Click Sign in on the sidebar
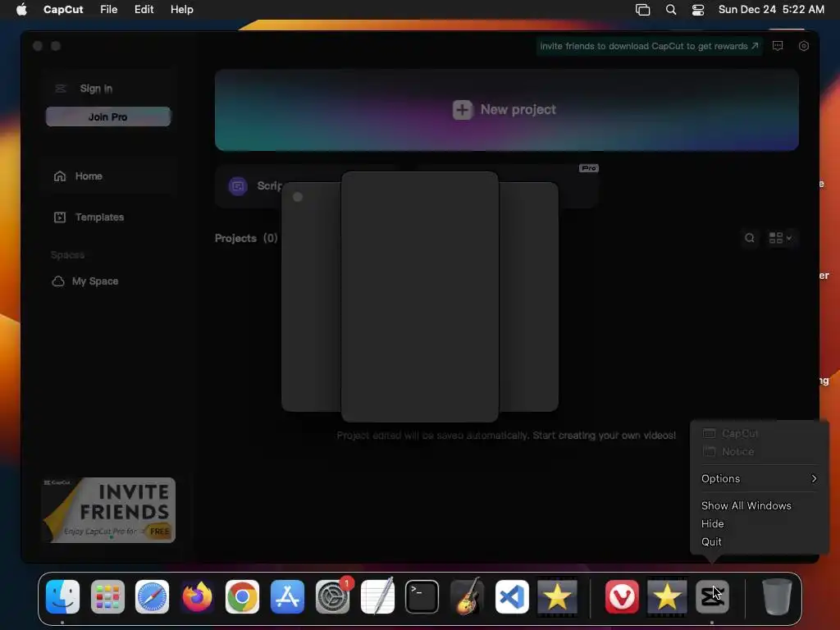Viewport: 840px width, 630px height. (96, 89)
